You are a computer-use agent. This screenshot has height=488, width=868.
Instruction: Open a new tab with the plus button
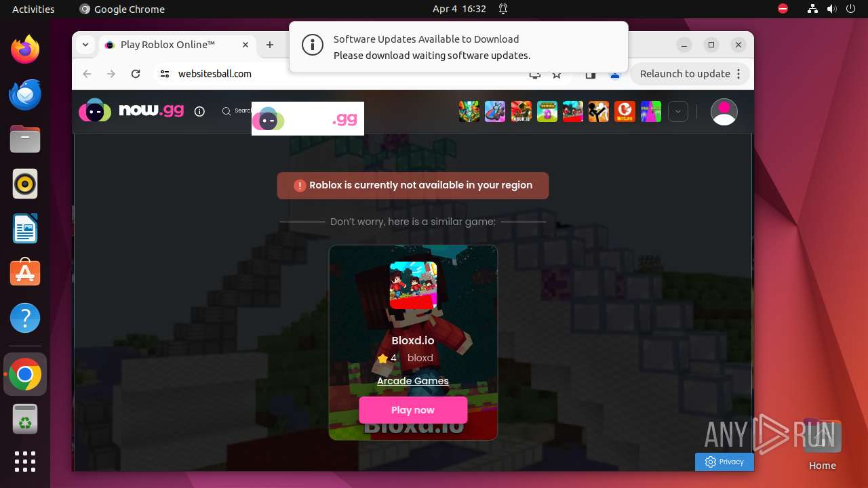pyautogui.click(x=270, y=45)
